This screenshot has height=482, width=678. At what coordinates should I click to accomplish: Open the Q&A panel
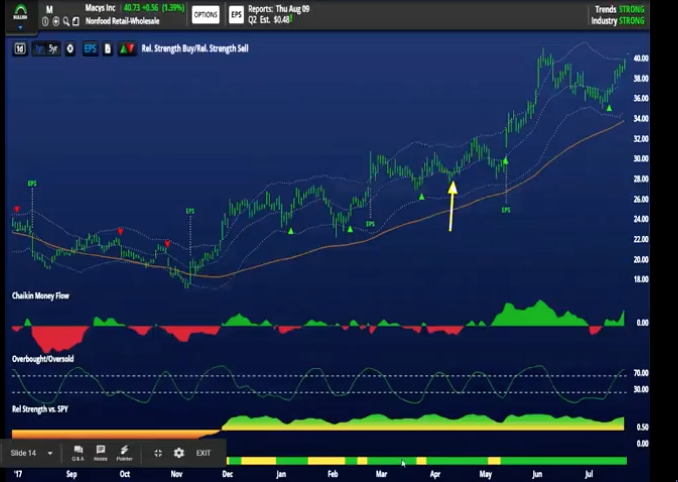78,453
